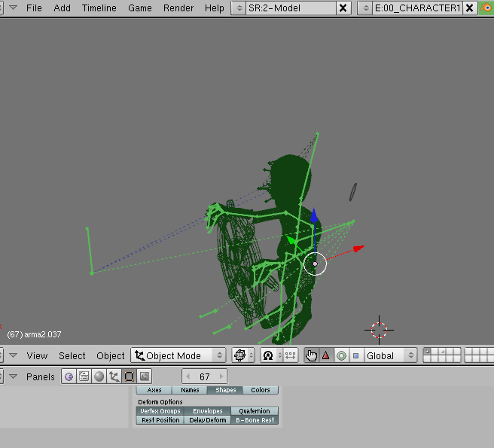494x448 pixels.
Task: Select the rotate manipulator circle icon
Action: tap(341, 355)
